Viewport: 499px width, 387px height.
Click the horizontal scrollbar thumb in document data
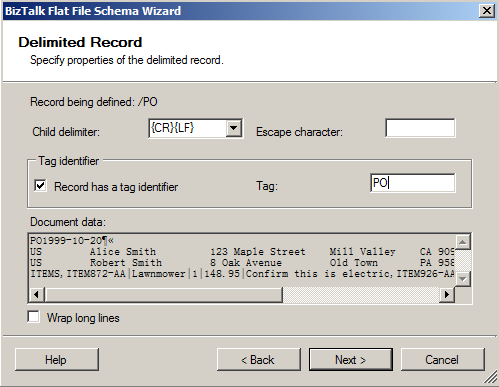pos(164,295)
